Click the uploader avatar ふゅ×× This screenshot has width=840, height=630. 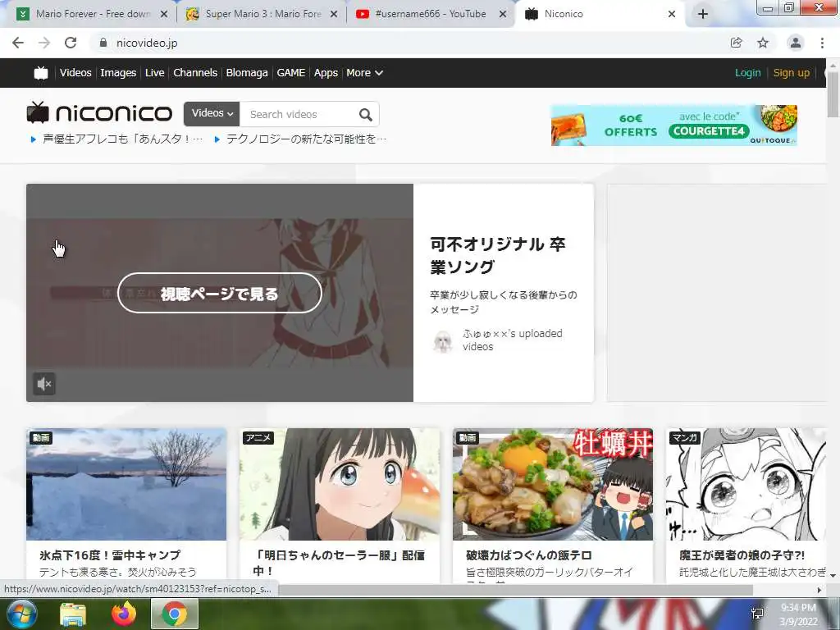click(x=443, y=340)
